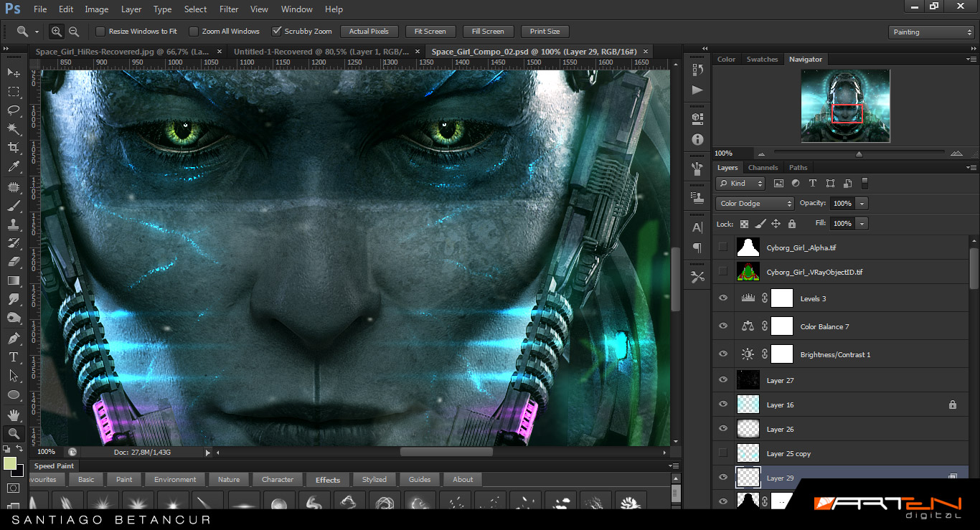Open the Brush Presets panel icon
Viewport: 980px width, 530px height.
[697, 197]
